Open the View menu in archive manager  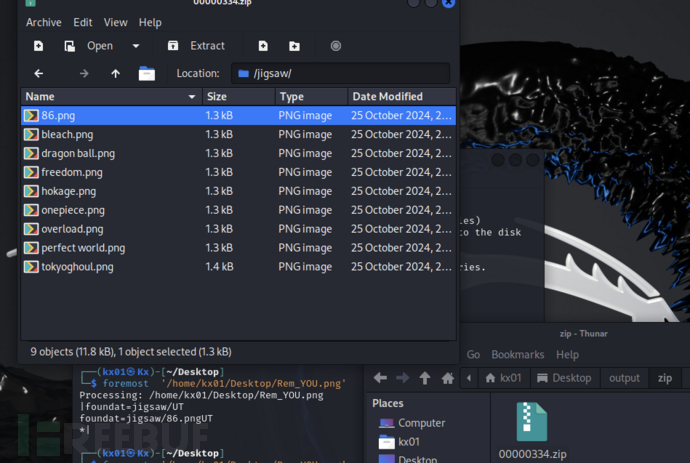(x=115, y=22)
